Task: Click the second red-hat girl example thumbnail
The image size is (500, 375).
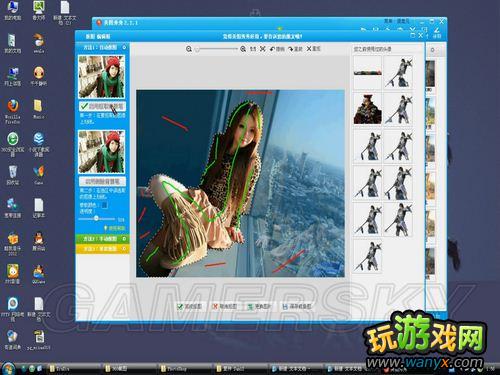Action: pyautogui.click(x=102, y=152)
